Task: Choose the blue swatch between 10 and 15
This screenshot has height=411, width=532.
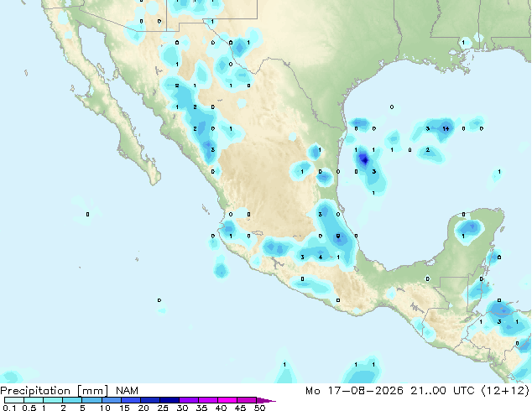Action: click(x=112, y=400)
